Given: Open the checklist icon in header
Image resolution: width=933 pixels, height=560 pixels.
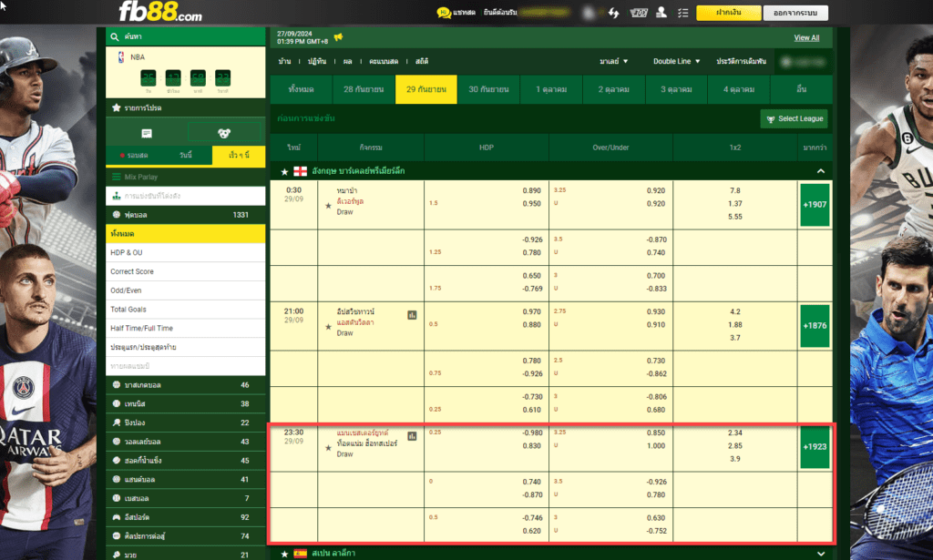Looking at the screenshot, I should [x=683, y=13].
